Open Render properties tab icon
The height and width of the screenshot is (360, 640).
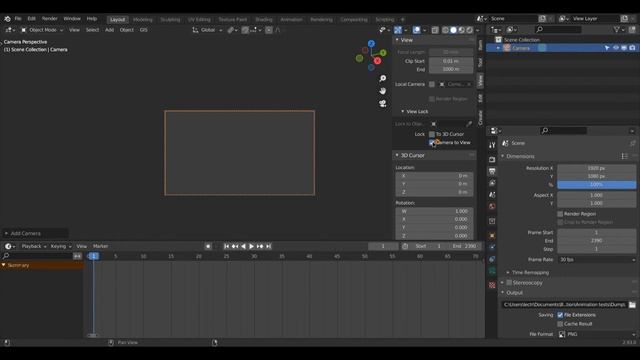click(x=492, y=160)
